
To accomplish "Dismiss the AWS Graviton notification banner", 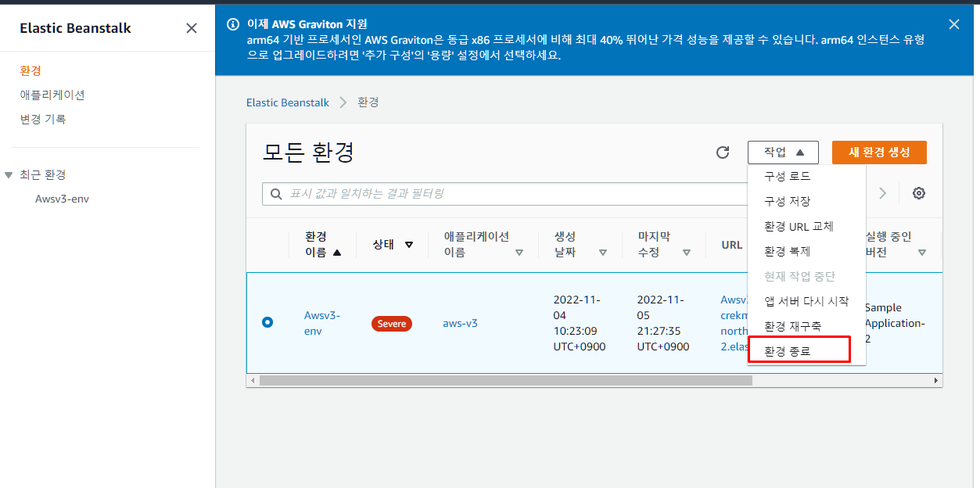I will [x=953, y=24].
